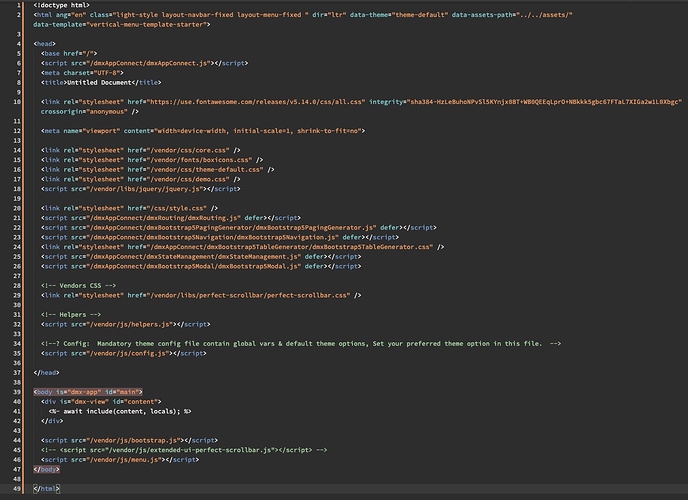Image resolution: width=688 pixels, height=500 pixels.
Task: Click the "/vendor/css/core.css" href
Action: point(190,150)
